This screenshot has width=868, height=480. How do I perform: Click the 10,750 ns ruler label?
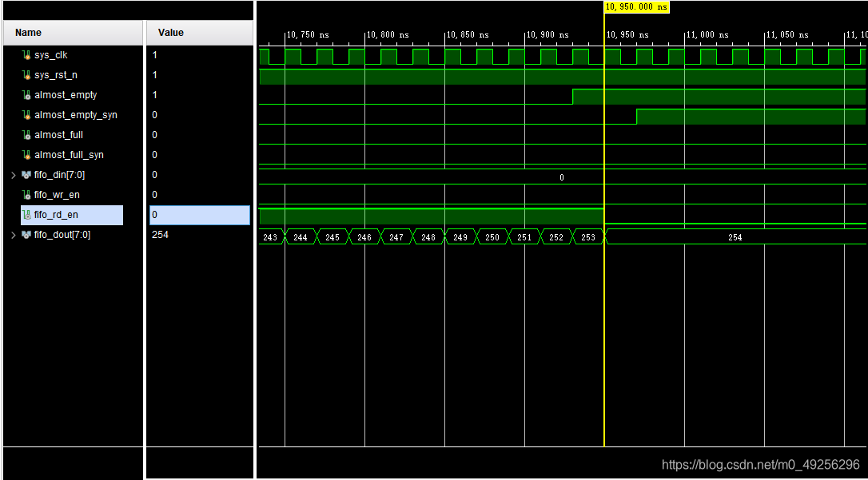(x=309, y=35)
